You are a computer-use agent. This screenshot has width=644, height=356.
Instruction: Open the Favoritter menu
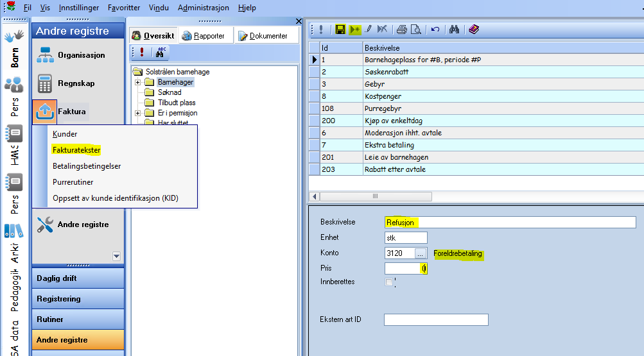pyautogui.click(x=124, y=8)
